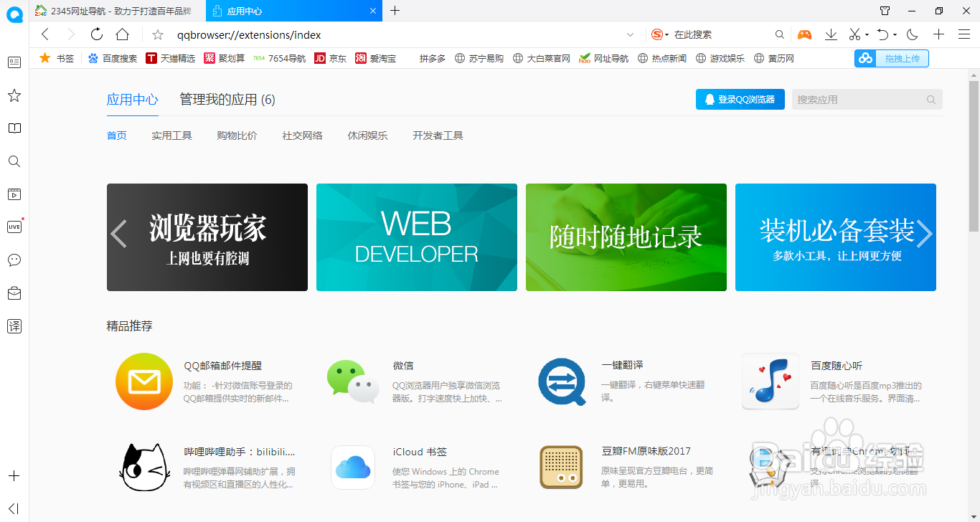The height and width of the screenshot is (522, 980).
Task: Open the hamburger main menu
Action: click(x=964, y=34)
